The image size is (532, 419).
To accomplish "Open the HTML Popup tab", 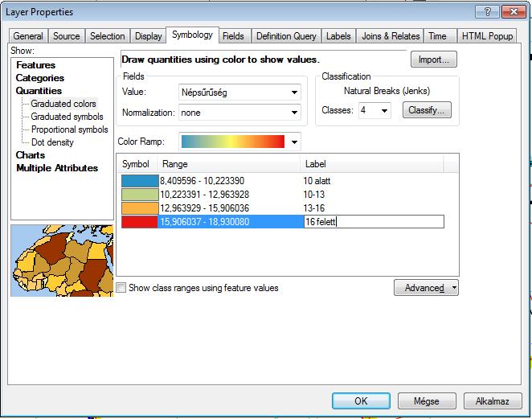I will tap(487, 36).
